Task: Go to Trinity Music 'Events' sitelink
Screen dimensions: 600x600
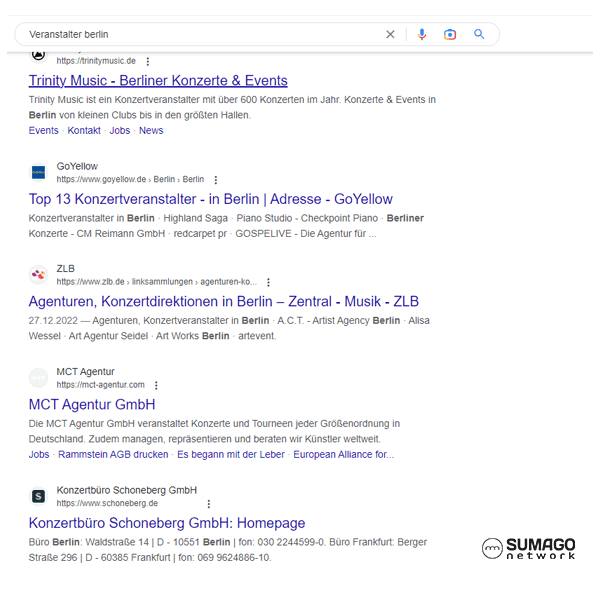Action: click(x=44, y=130)
